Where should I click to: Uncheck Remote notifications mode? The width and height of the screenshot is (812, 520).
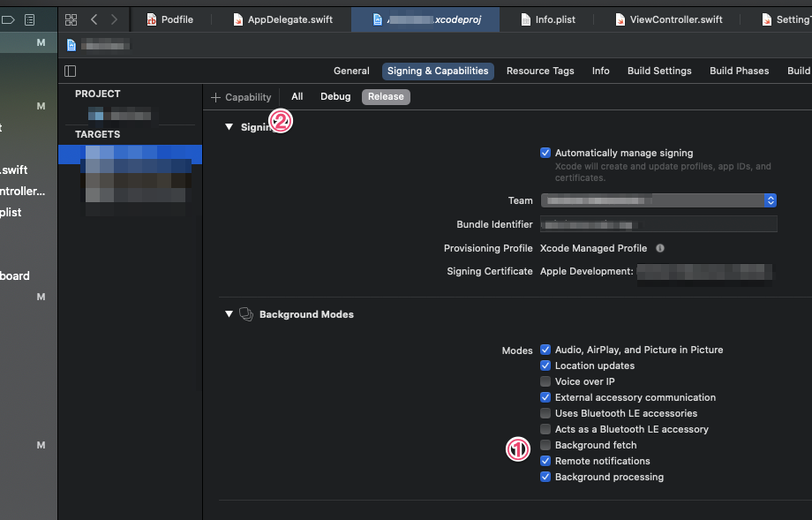click(545, 461)
